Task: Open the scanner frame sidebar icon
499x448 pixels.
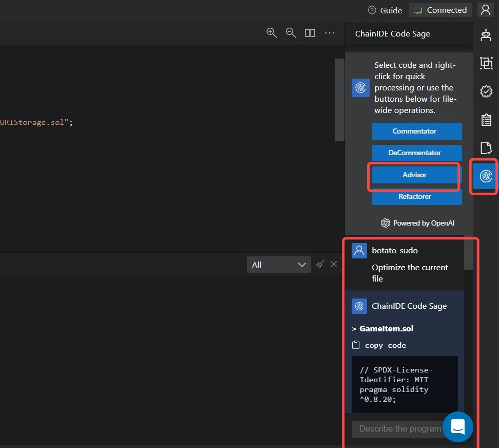Action: pos(486,63)
